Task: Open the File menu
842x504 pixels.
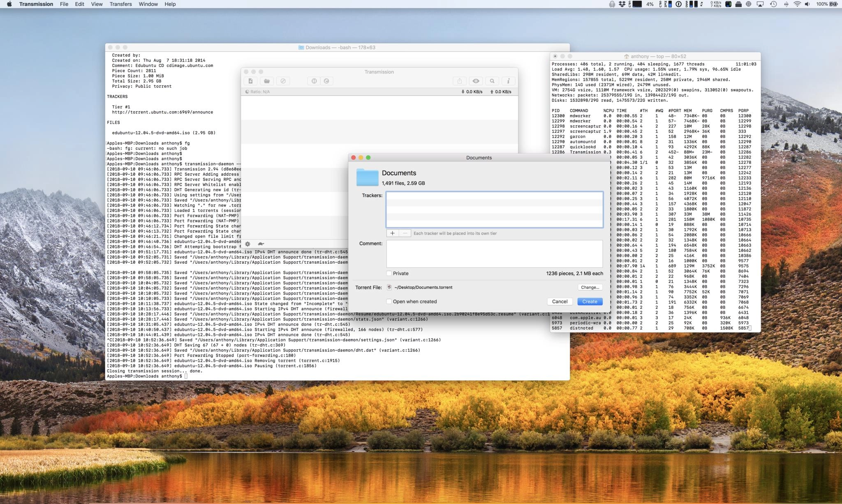Action: 64,4
